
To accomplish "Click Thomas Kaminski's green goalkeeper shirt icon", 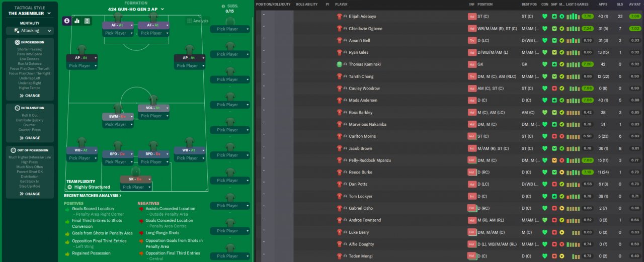I will (x=339, y=64).
